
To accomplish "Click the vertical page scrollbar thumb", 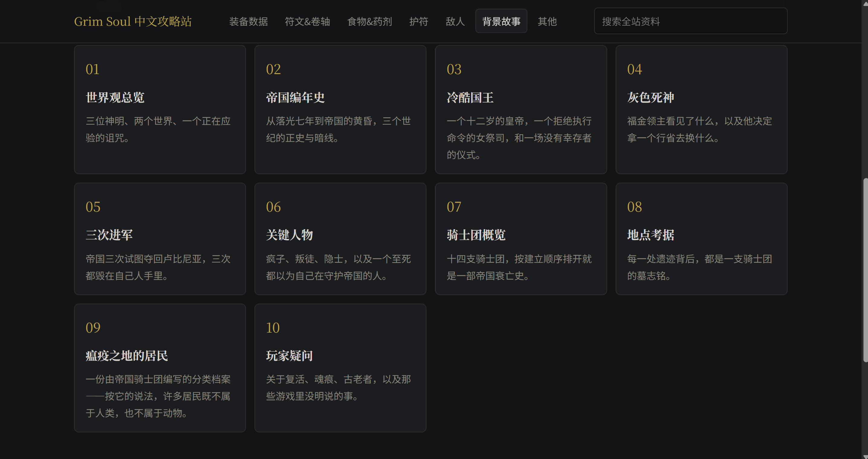I will [x=865, y=270].
